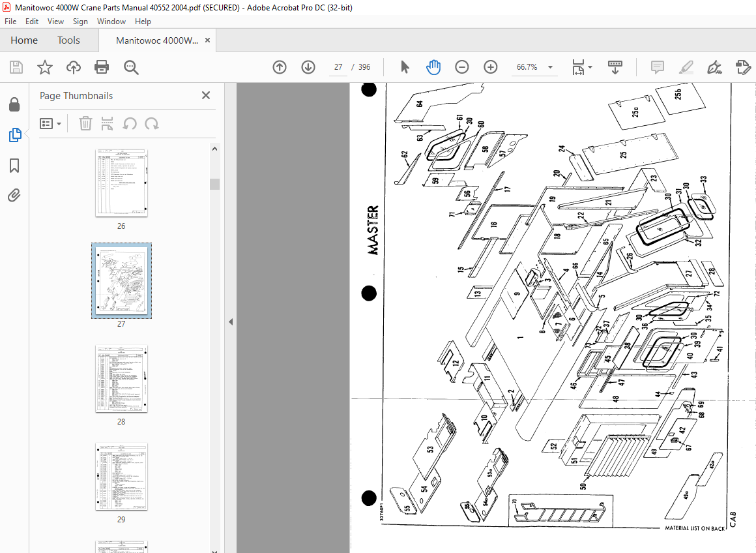Close the Page Thumbnails panel
This screenshot has height=553, width=756.
point(206,96)
